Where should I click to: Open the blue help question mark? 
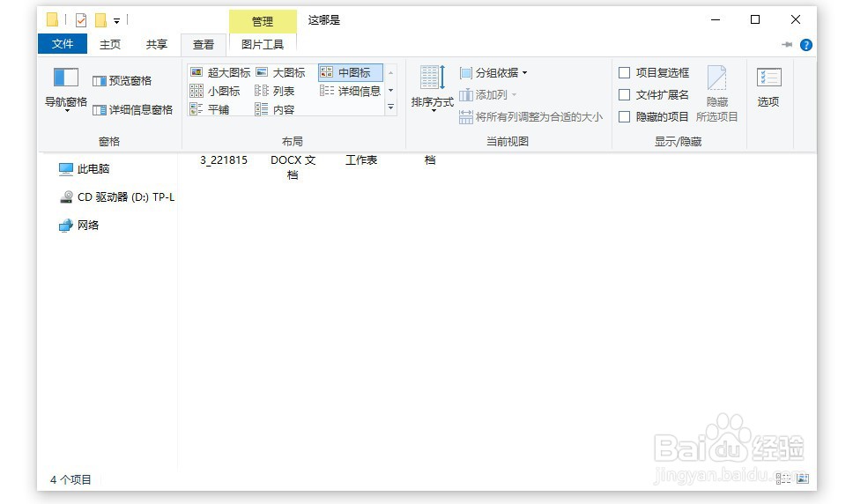point(806,45)
